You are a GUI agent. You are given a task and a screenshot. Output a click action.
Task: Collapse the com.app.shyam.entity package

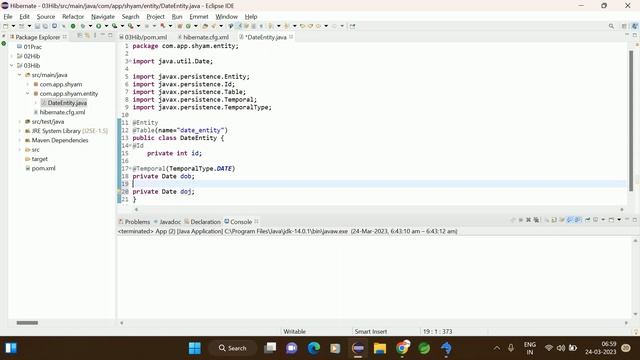coord(28,93)
